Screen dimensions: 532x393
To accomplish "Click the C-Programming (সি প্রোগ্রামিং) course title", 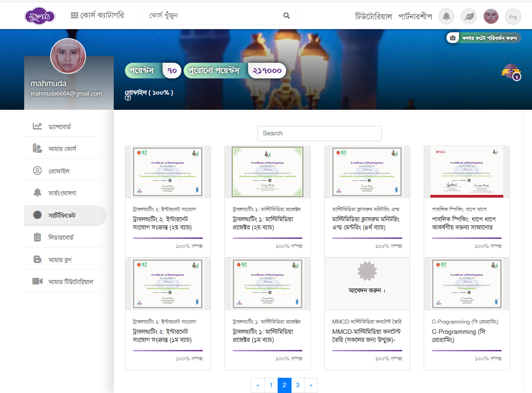I will click(459, 336).
